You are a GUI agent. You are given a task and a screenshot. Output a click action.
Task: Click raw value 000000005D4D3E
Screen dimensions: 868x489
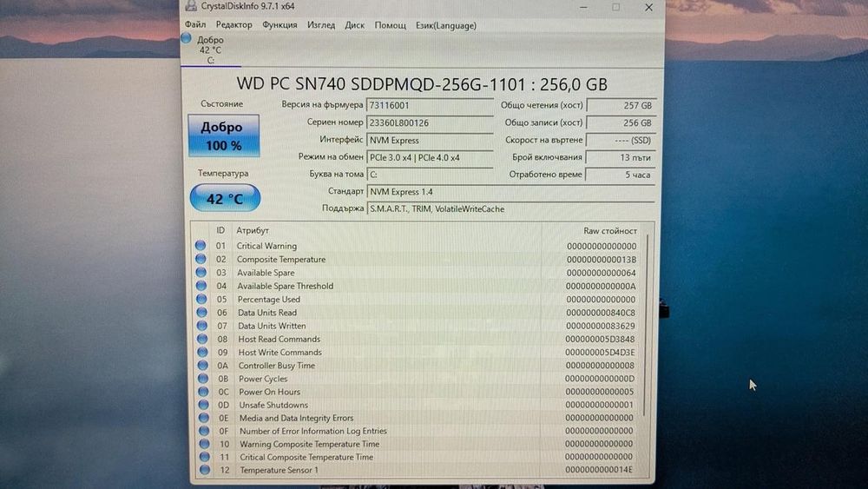[x=600, y=353]
